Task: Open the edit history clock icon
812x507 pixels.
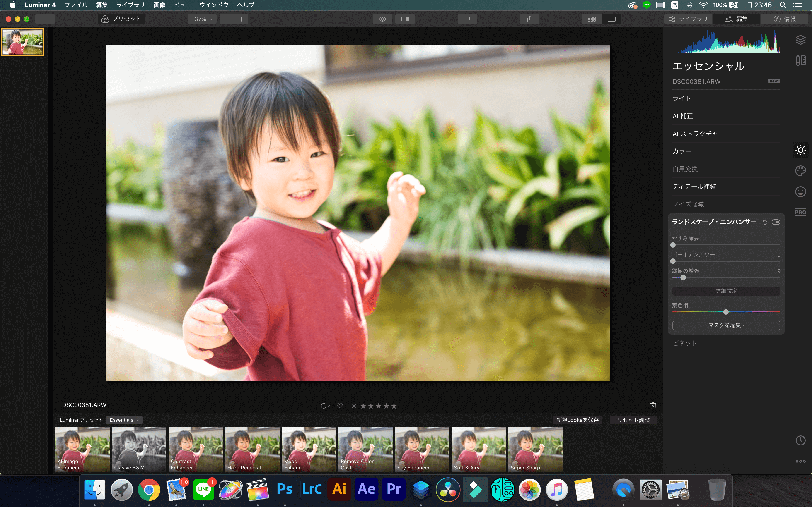Action: pyautogui.click(x=800, y=440)
